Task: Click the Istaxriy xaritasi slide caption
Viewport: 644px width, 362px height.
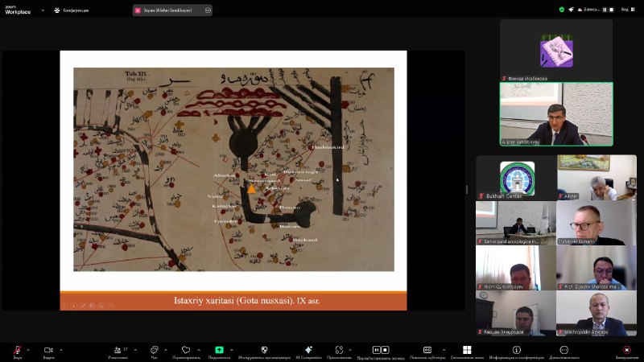Action: [x=246, y=300]
